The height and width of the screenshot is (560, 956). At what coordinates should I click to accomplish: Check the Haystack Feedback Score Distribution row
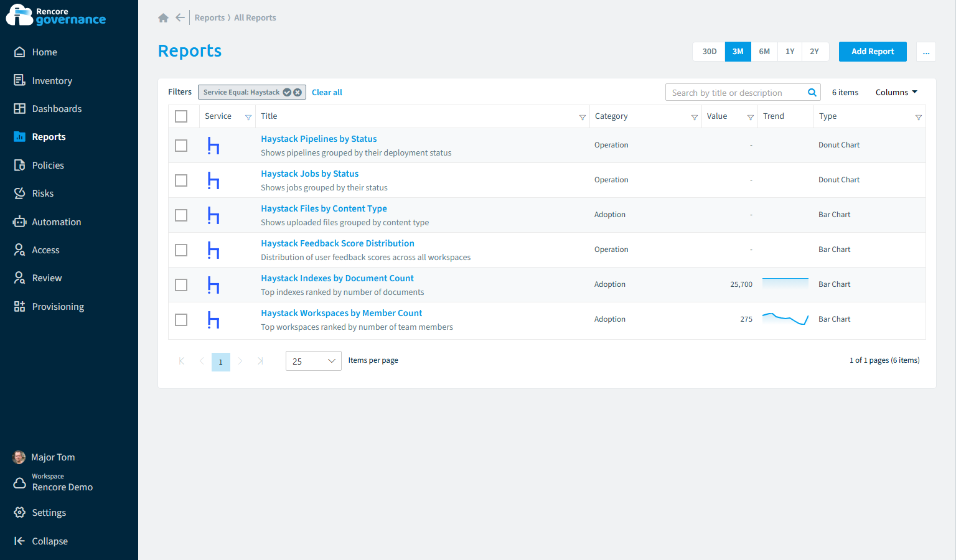(x=181, y=250)
